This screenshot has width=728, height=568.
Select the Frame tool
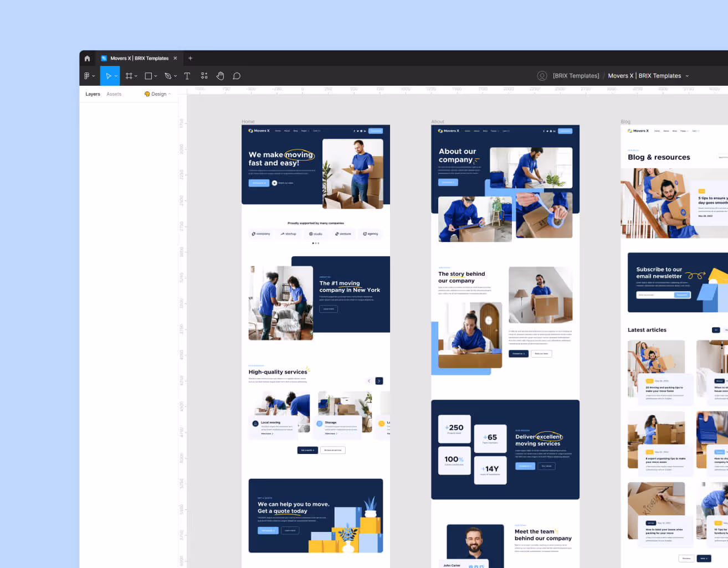pyautogui.click(x=129, y=76)
